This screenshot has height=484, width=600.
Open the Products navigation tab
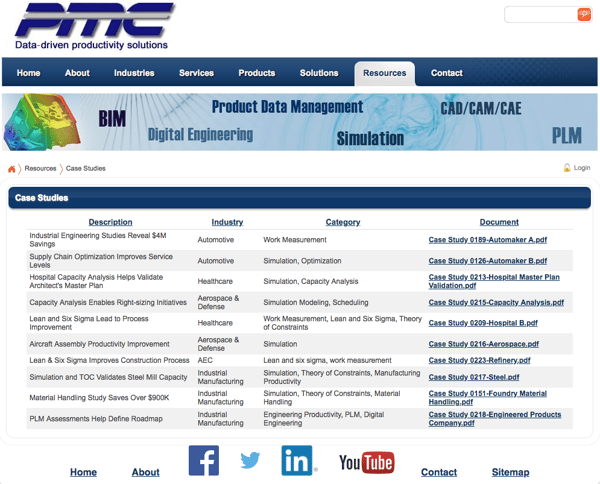click(x=257, y=73)
